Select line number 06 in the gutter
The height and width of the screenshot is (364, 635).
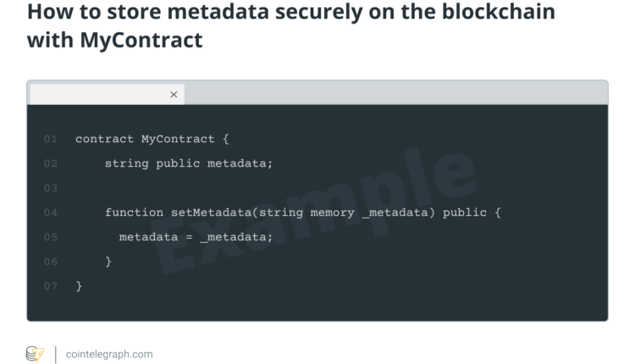[x=51, y=262]
